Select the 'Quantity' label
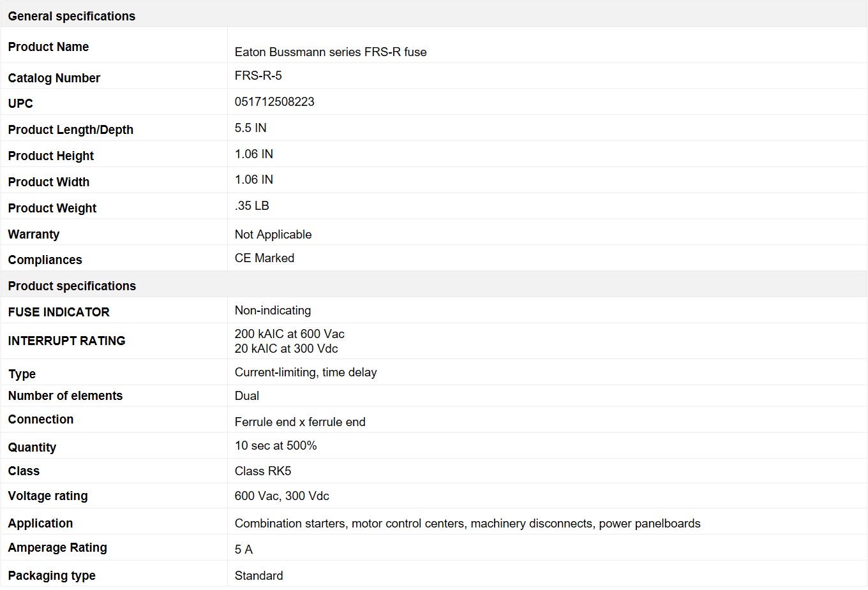The image size is (868, 590). pyautogui.click(x=32, y=447)
